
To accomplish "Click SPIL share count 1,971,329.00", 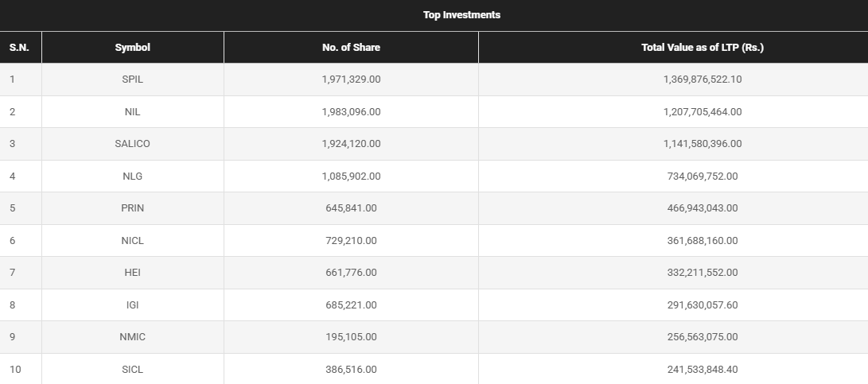I will [351, 80].
